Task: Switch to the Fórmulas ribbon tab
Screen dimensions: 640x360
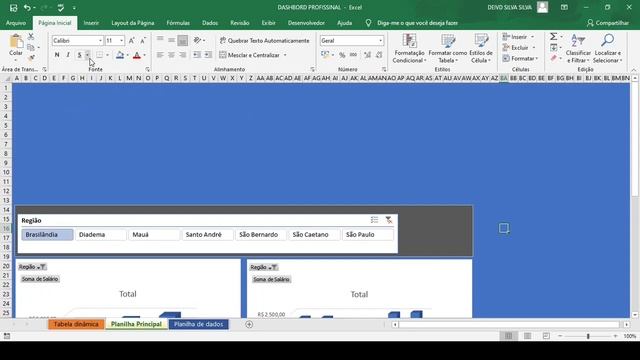Action: [x=178, y=23]
